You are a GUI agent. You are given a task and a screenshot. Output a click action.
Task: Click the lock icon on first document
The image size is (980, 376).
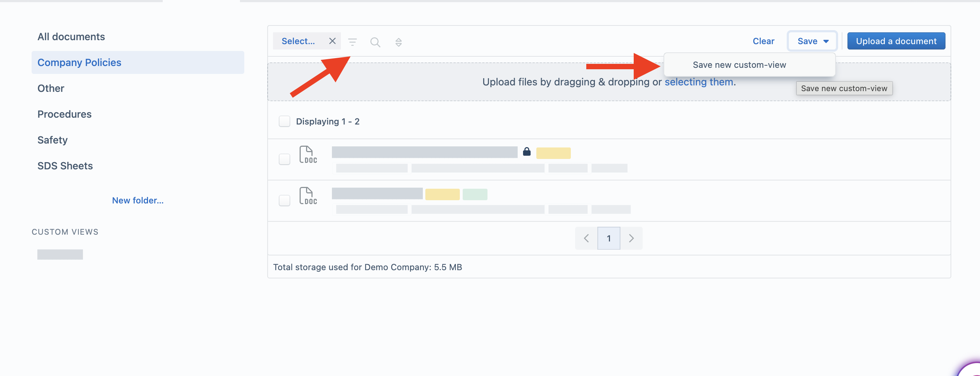[527, 151]
